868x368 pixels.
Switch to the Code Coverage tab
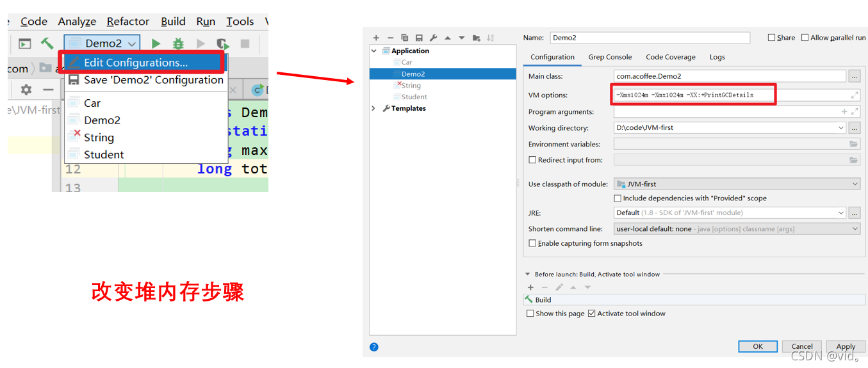tap(670, 57)
